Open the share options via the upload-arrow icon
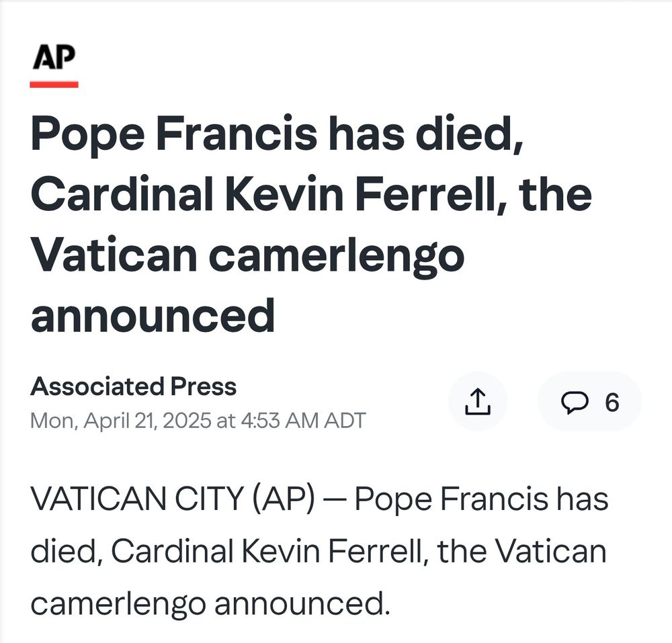The width and height of the screenshot is (672, 643). 477,401
